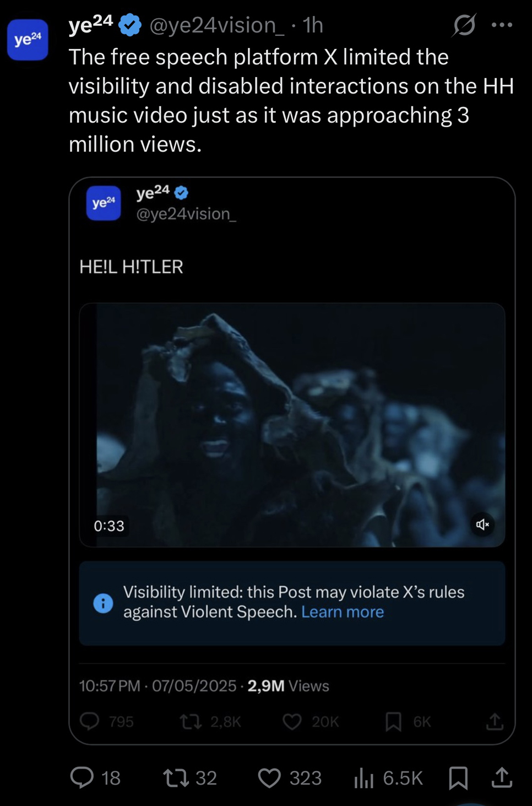The height and width of the screenshot is (806, 532).
Task: Share the main post
Action: click(502, 777)
